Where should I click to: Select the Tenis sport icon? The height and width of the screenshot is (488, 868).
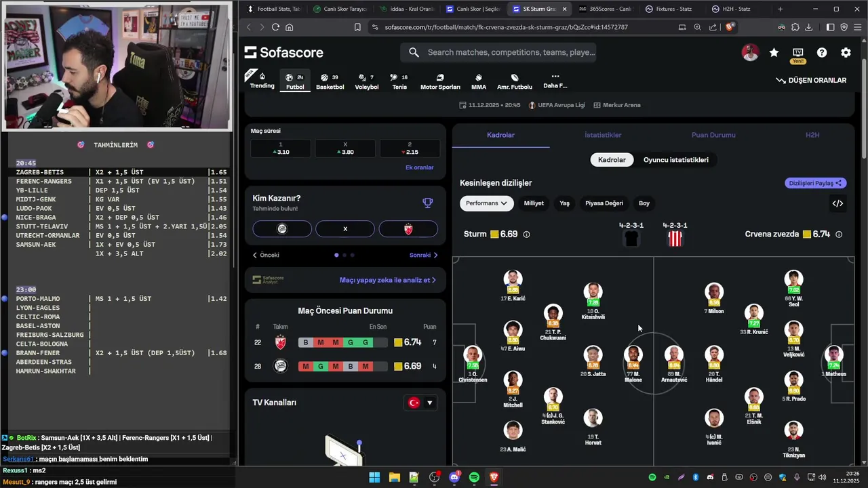399,81
